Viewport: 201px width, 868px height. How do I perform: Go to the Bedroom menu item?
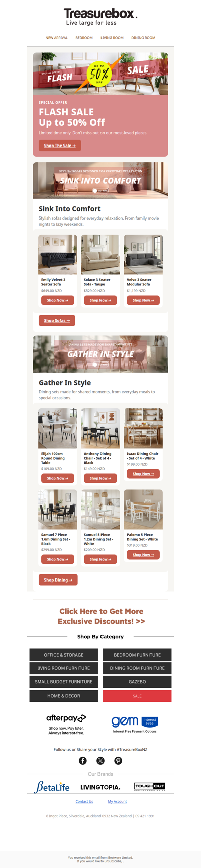pos(84,38)
